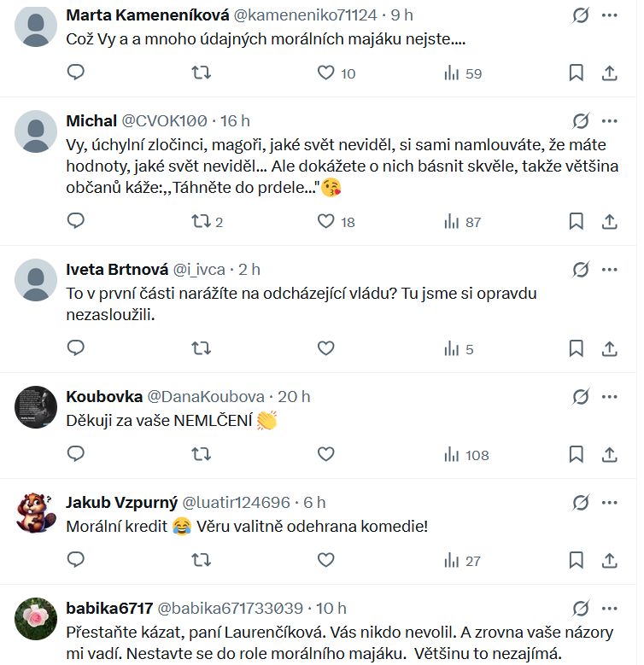Open the 16 h timestamp on Michal's tweet
The width and height of the screenshot is (644, 665).
tap(236, 121)
